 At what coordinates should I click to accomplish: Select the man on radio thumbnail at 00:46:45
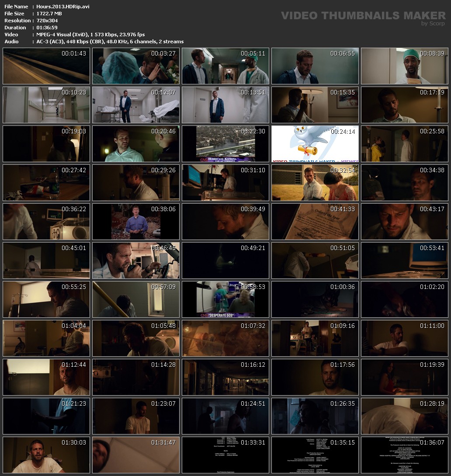(135, 261)
